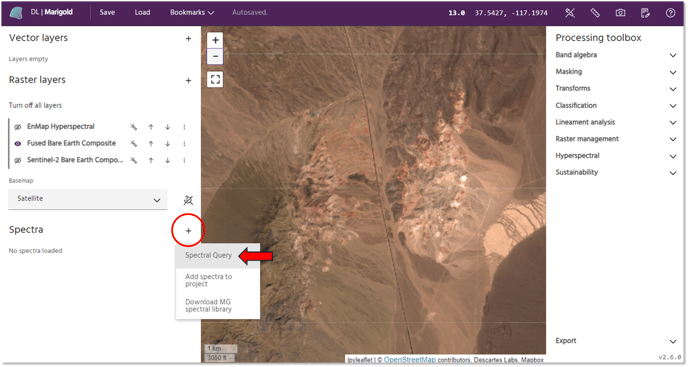This screenshot has width=688, height=367.
Task: Select Spectral Query from the menu
Action: pos(208,255)
